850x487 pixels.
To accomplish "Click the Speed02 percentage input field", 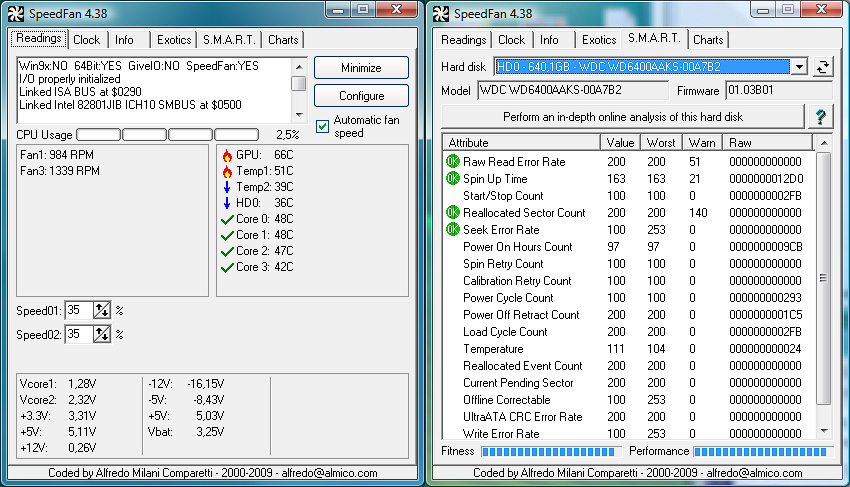I will click(79, 334).
